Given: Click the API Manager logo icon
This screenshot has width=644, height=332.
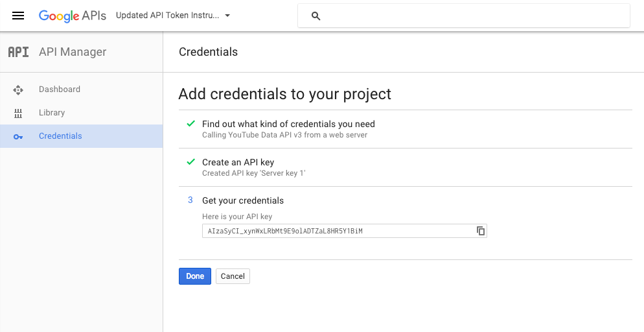Looking at the screenshot, I should tap(18, 52).
